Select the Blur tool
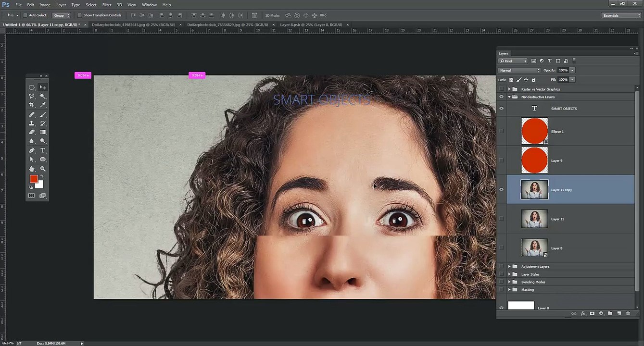This screenshot has width=644, height=346. [x=32, y=141]
